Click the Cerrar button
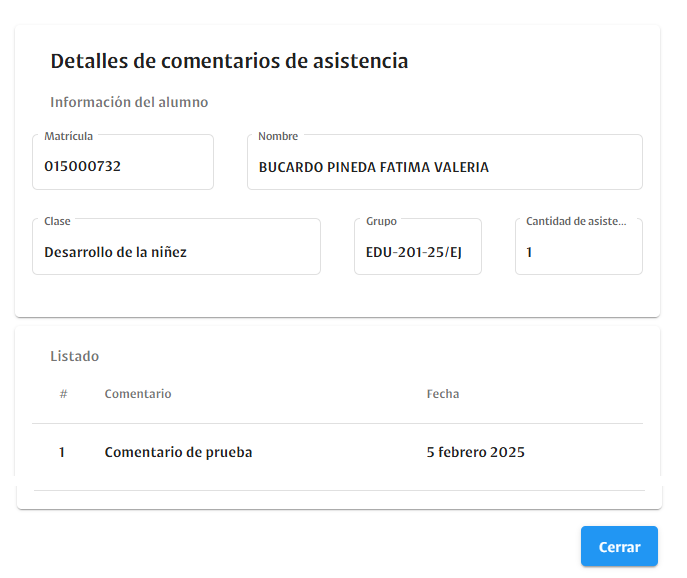 619,546
